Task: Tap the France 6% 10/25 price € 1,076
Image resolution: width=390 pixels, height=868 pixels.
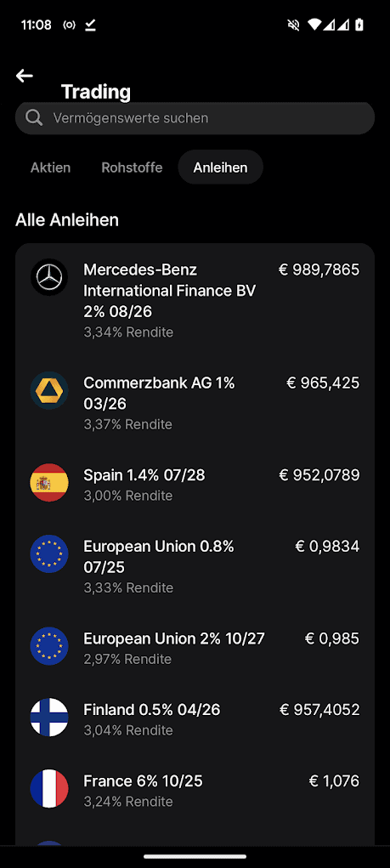Action: (334, 781)
